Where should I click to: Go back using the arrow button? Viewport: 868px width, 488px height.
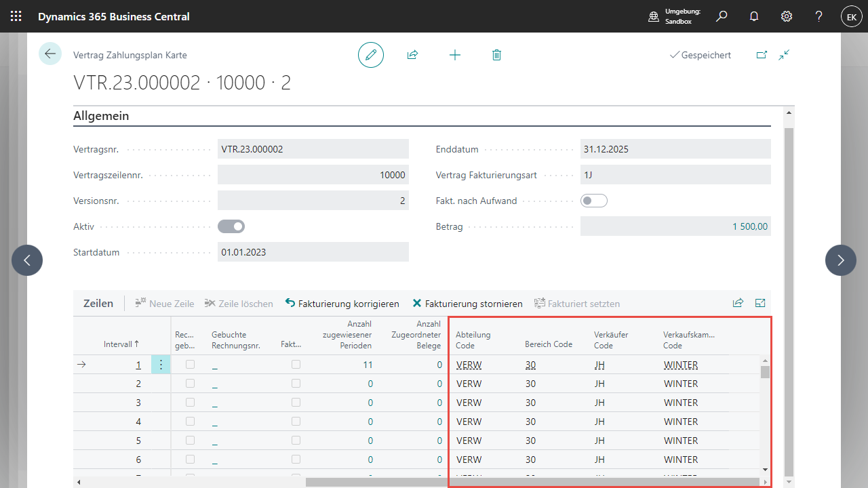tap(50, 54)
